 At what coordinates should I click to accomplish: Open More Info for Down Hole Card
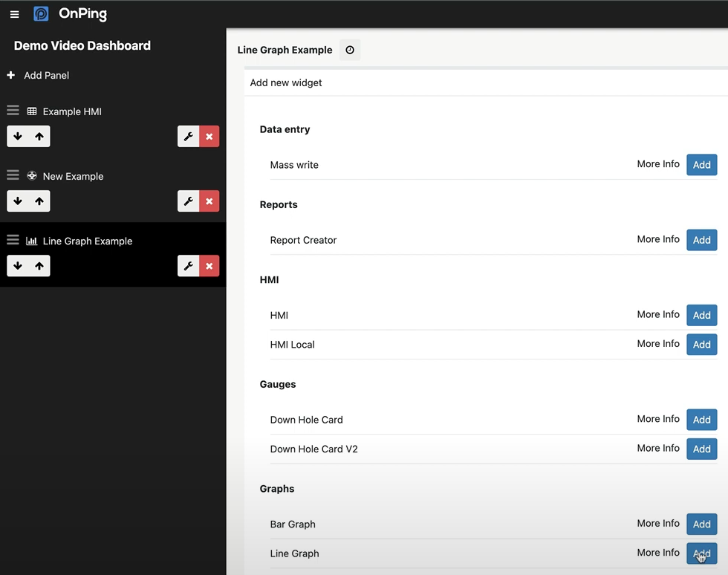pyautogui.click(x=658, y=419)
